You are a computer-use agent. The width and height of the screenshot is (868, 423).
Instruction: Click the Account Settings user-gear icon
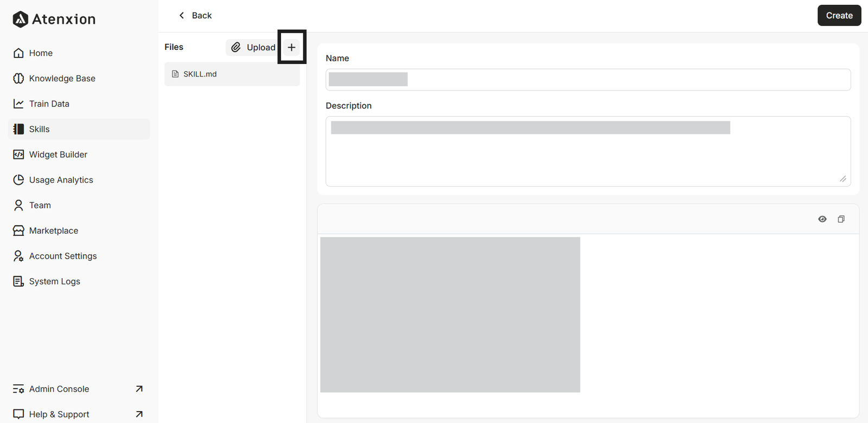point(18,256)
